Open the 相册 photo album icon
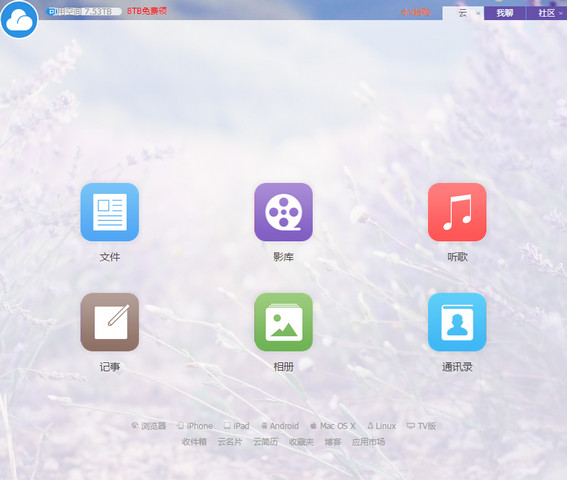The width and height of the screenshot is (567, 480). pyautogui.click(x=284, y=322)
